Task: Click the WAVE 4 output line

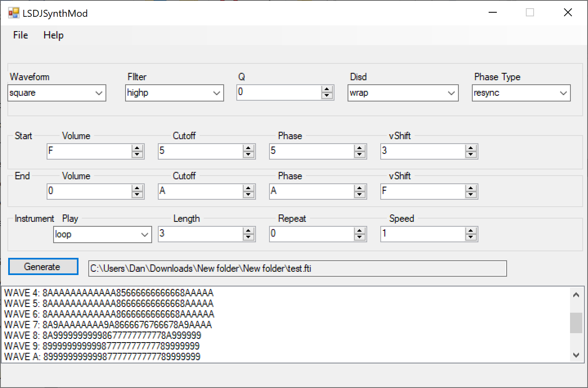Action: click(x=109, y=293)
